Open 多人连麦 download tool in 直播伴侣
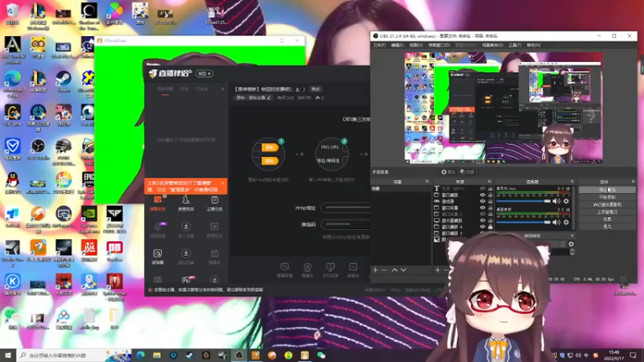 [186, 230]
